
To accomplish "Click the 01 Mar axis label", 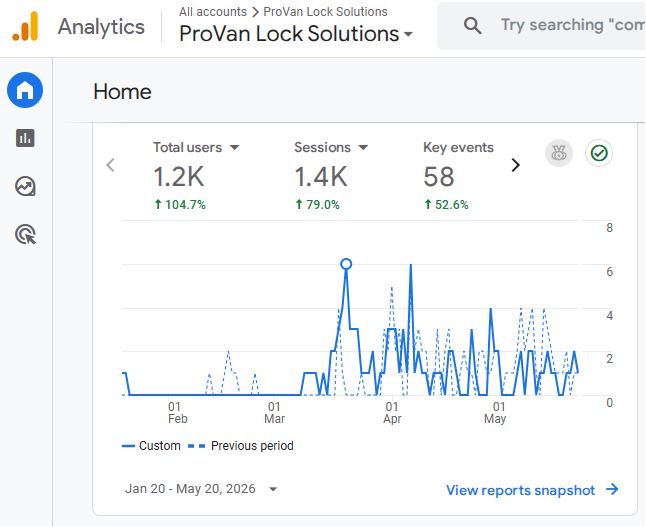I will 274,413.
